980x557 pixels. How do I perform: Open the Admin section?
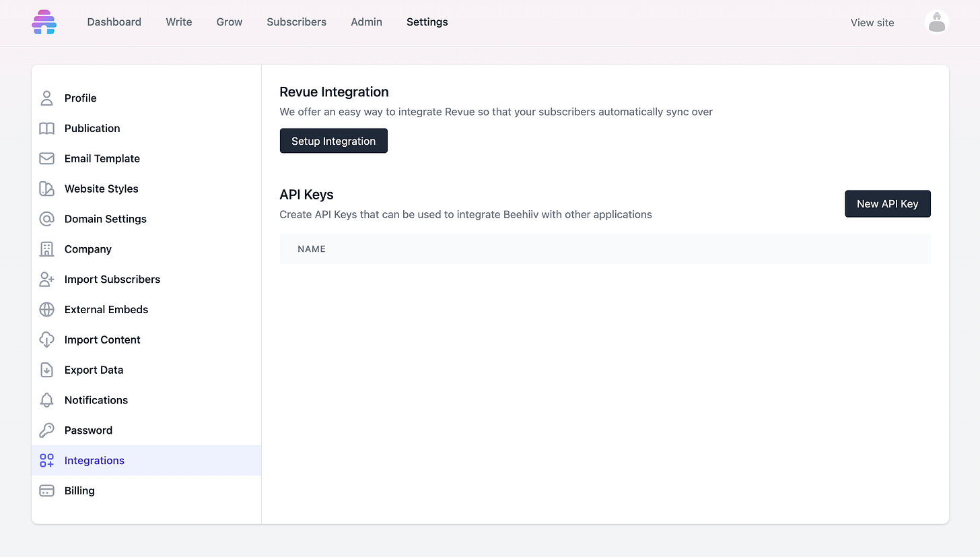coord(366,22)
